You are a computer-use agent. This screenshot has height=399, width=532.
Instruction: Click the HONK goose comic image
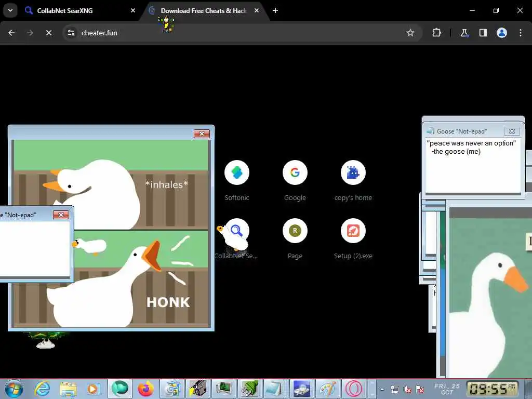pyautogui.click(x=111, y=233)
